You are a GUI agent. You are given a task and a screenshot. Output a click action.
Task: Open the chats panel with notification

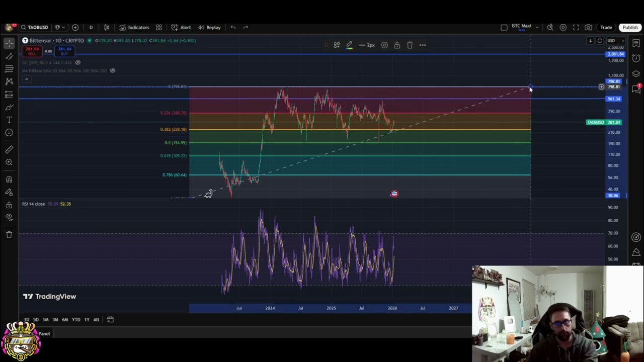coord(636,89)
